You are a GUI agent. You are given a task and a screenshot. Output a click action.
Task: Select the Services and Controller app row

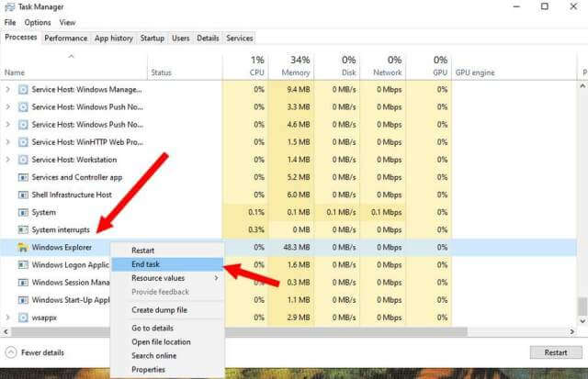coord(288,177)
